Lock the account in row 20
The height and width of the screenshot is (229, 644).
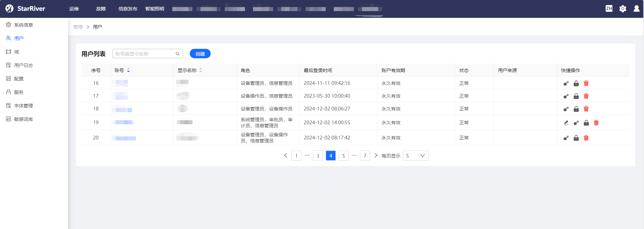(576, 138)
